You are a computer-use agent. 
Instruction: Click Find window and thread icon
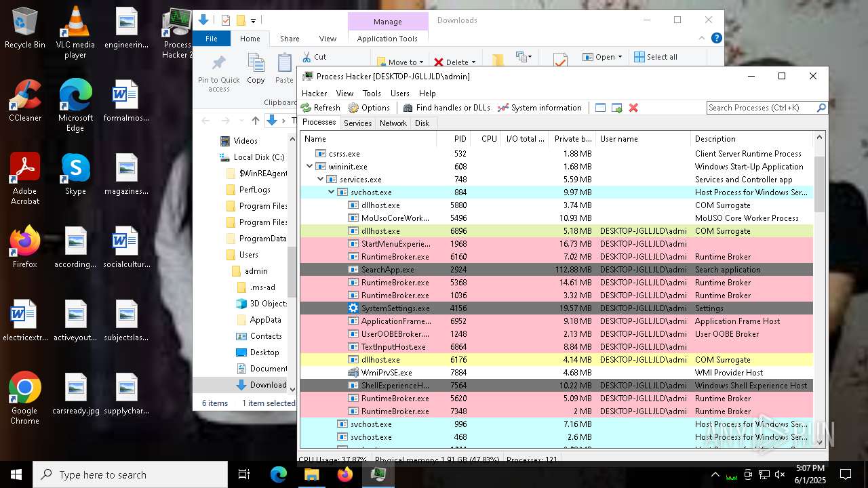click(617, 108)
